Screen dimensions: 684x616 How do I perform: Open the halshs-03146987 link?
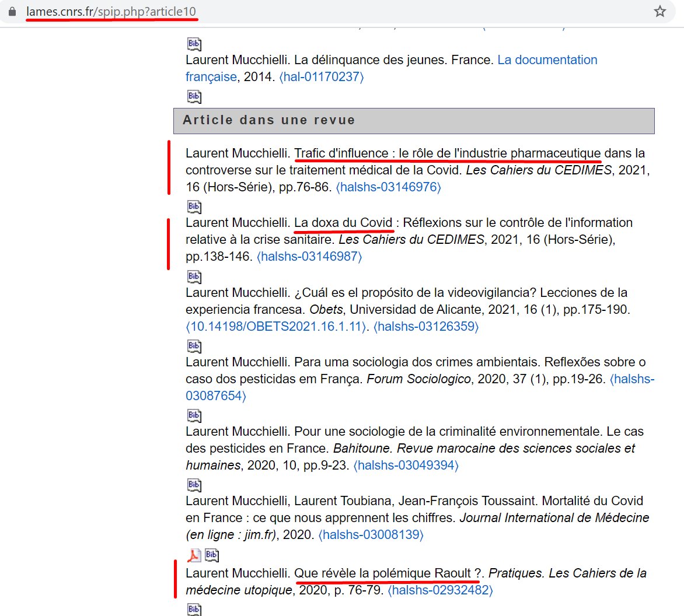click(x=309, y=256)
